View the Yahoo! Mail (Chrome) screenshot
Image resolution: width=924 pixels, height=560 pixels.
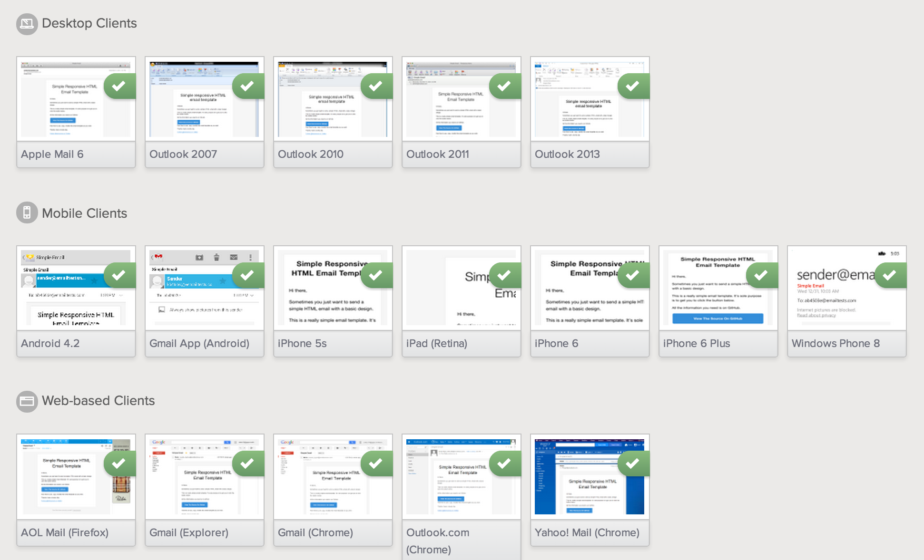pyautogui.click(x=590, y=477)
